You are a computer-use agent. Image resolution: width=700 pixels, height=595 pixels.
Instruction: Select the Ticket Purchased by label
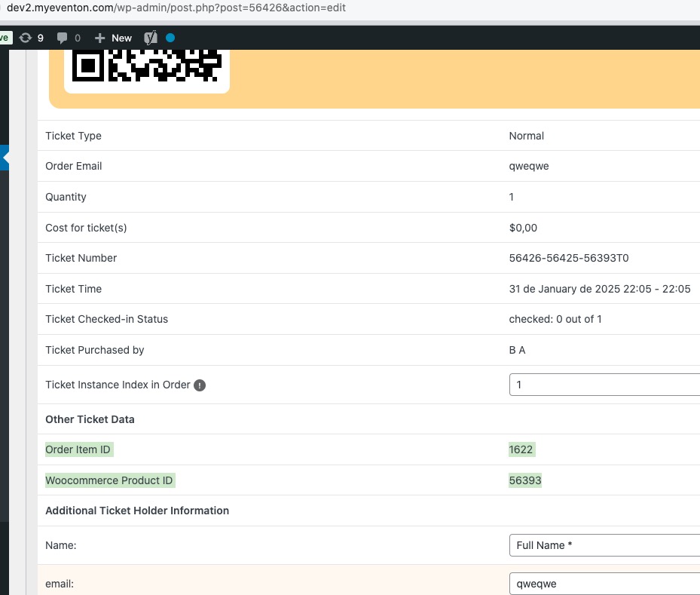95,350
